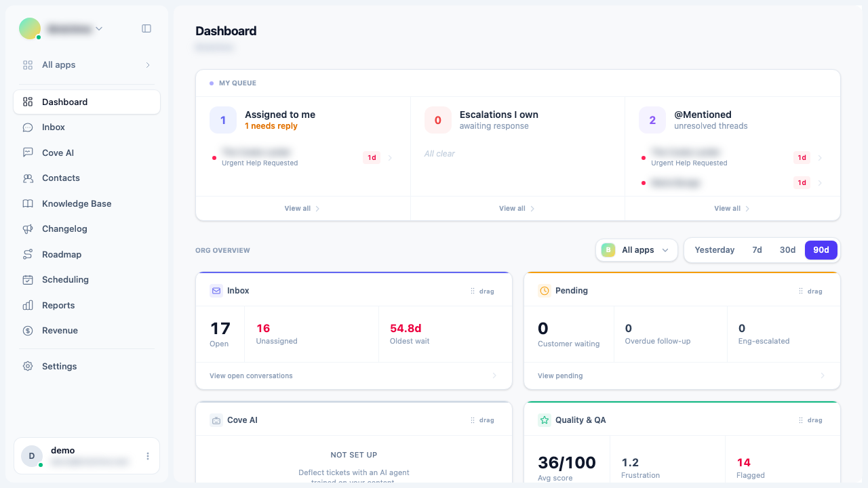View all Assigned to me items
868x488 pixels.
click(x=302, y=209)
